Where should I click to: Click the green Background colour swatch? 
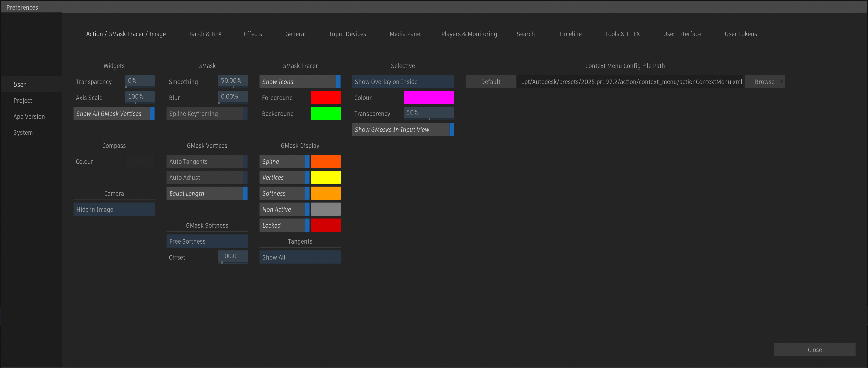(x=325, y=113)
